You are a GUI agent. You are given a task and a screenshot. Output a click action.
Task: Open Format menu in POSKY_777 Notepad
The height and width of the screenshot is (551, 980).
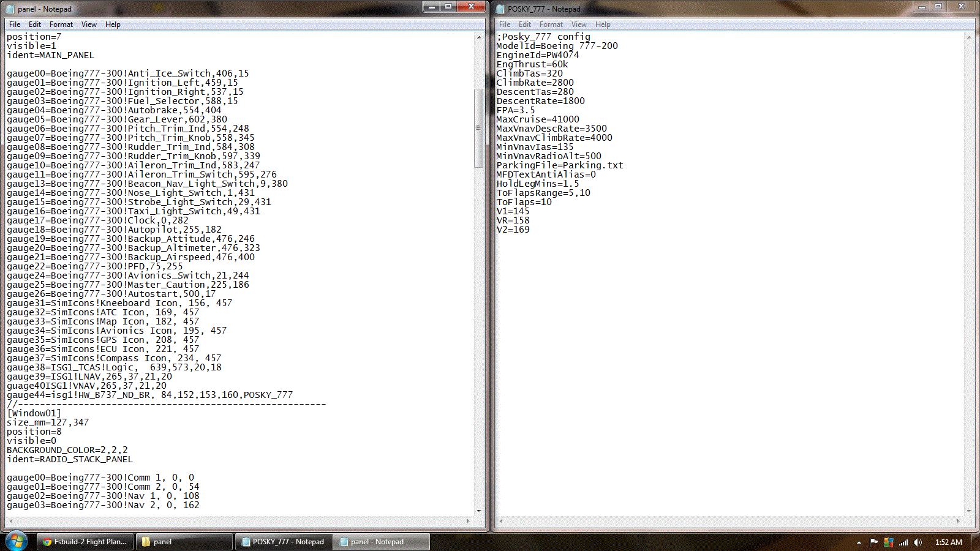tap(551, 24)
